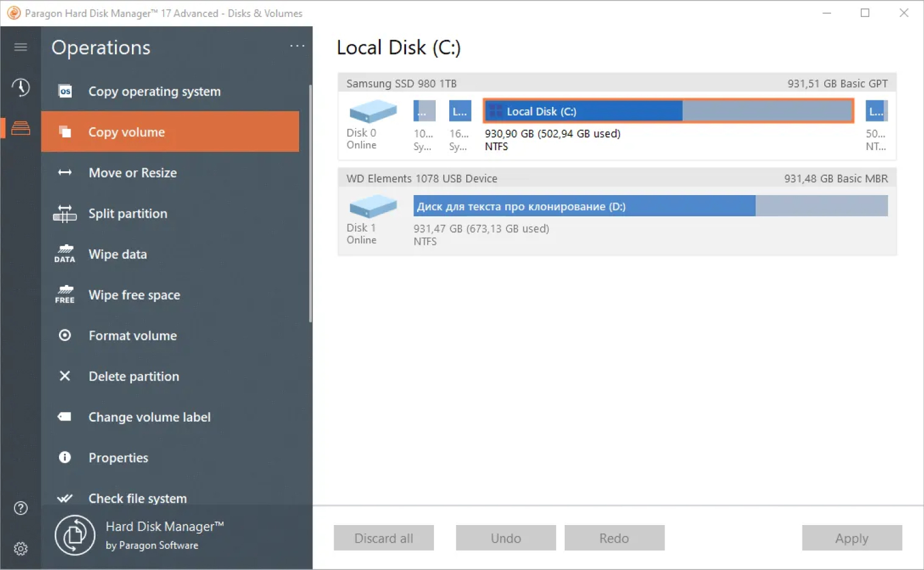Click the Hard Disk Manager logo icon
The width and height of the screenshot is (924, 570).
pyautogui.click(x=75, y=535)
